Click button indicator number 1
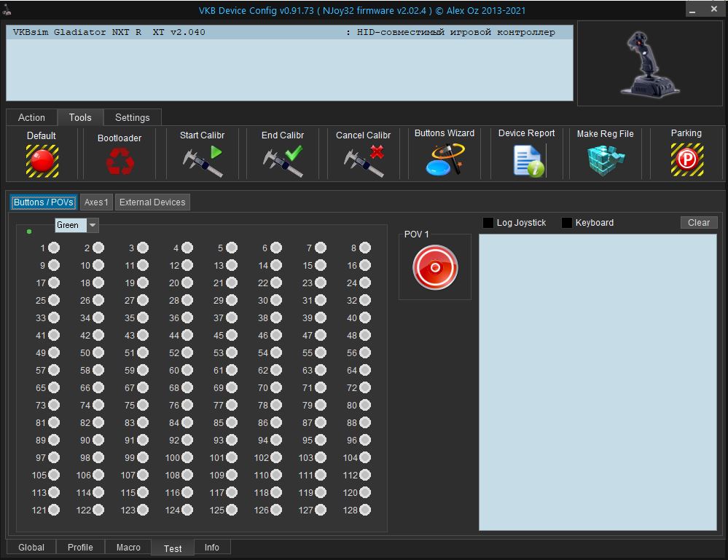 pos(54,248)
